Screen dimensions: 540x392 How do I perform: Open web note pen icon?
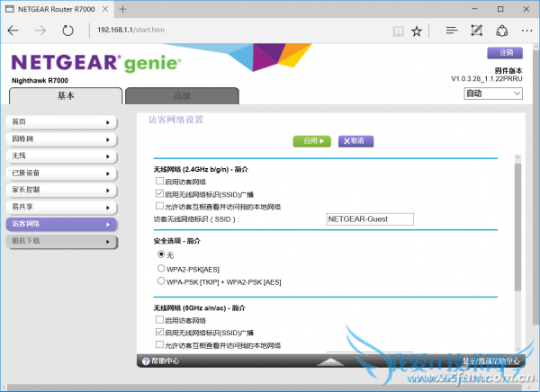[477, 31]
